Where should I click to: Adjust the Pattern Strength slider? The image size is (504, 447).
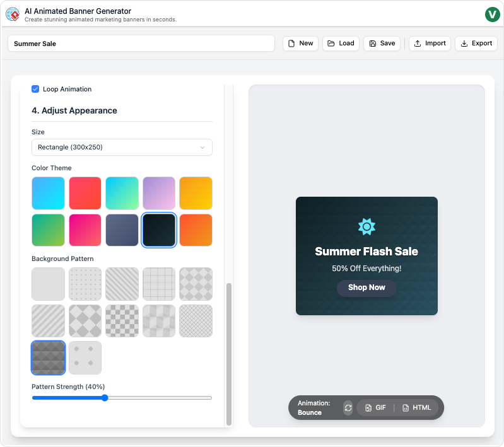(x=105, y=398)
